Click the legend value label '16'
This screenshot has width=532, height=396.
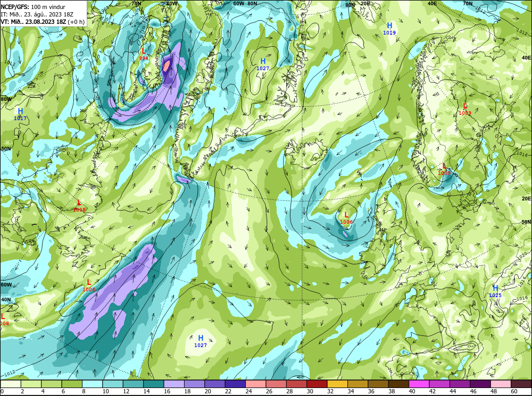coord(167,392)
